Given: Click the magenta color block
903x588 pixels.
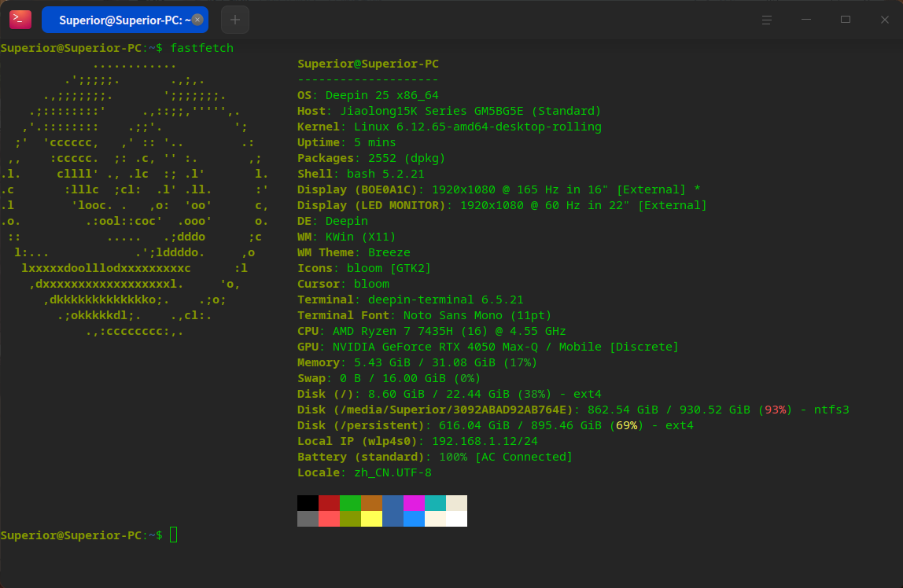Looking at the screenshot, I should 414,503.
